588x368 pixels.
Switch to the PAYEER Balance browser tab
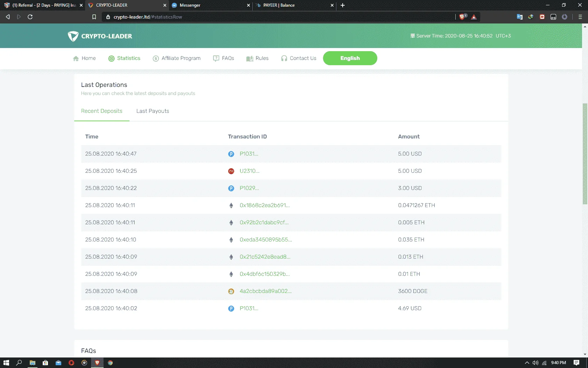click(x=294, y=5)
